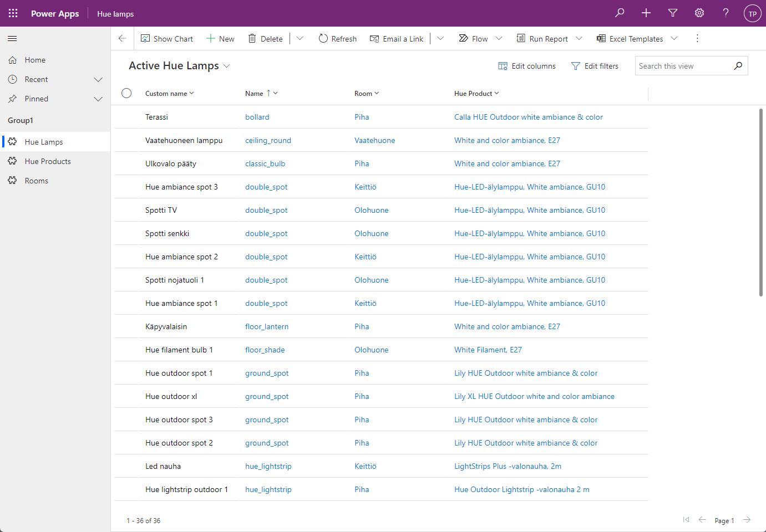The height and width of the screenshot is (532, 766).
Task: Expand the Recent section chevron
Action: coord(98,80)
